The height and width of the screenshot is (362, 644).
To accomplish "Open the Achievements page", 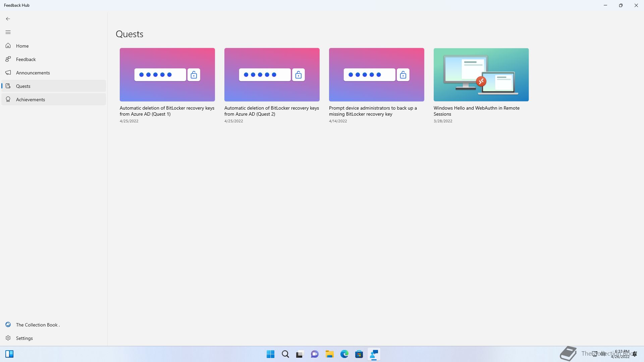I will 54,100.
